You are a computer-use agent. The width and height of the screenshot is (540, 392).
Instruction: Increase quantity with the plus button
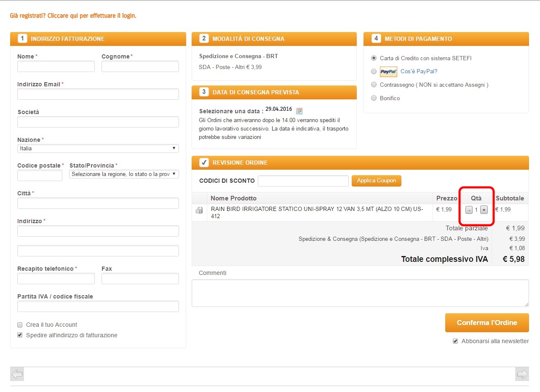click(x=484, y=210)
